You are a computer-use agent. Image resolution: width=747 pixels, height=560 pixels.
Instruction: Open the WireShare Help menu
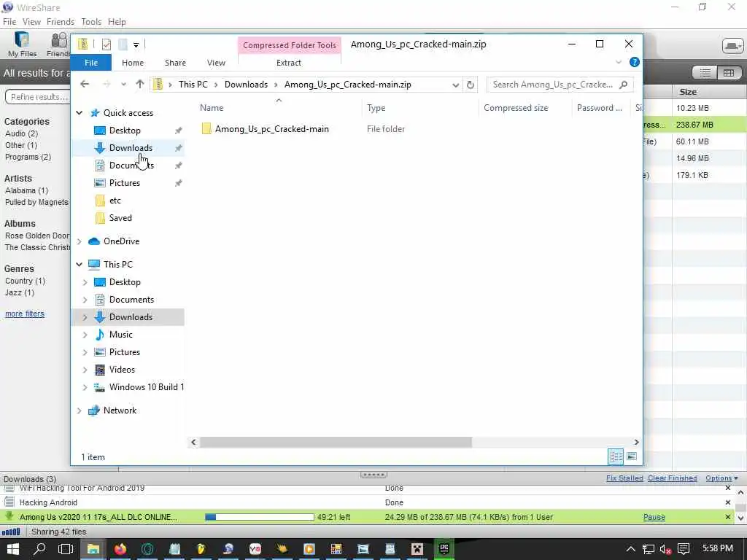pyautogui.click(x=117, y=22)
